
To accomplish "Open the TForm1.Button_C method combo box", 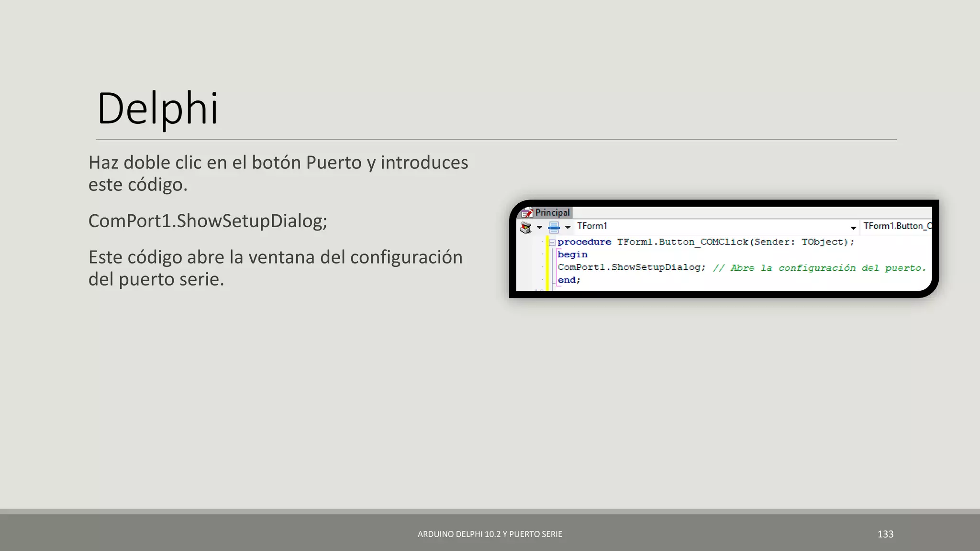I will click(x=897, y=226).
